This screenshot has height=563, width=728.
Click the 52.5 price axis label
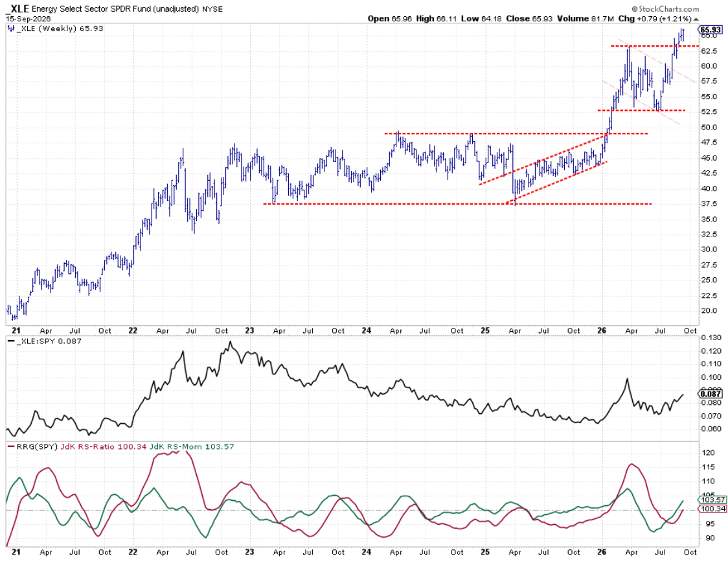(709, 112)
